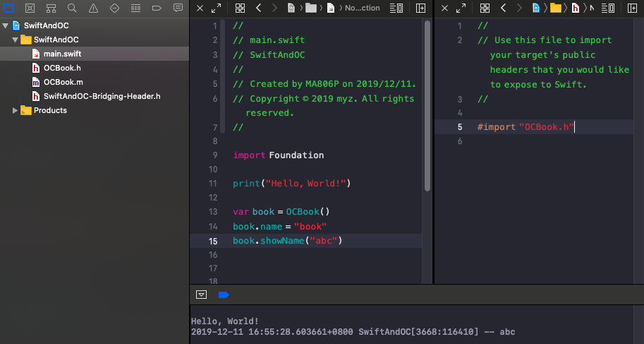Show the Breakpoint navigator
This screenshot has width=644, height=344.
tap(157, 8)
